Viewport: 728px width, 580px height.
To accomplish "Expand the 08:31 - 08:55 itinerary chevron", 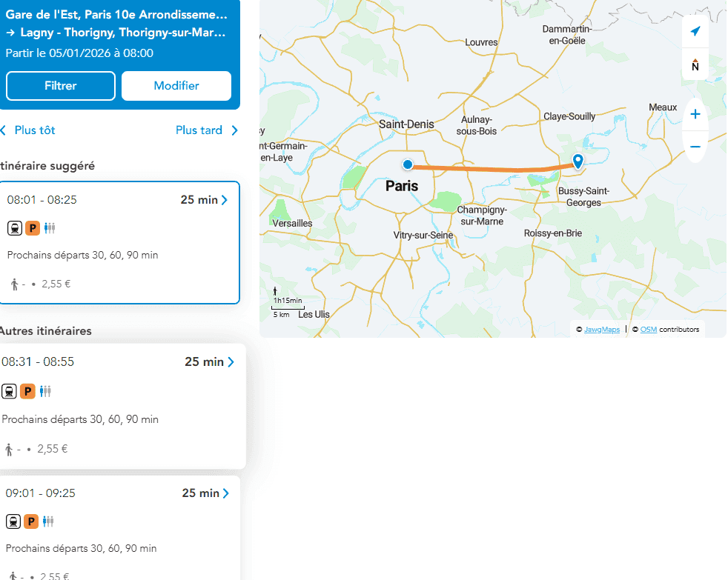I will pos(231,362).
